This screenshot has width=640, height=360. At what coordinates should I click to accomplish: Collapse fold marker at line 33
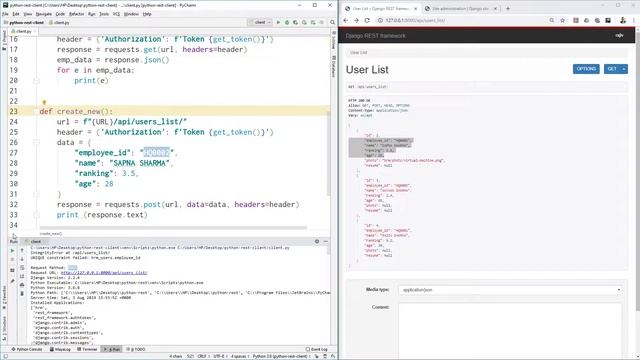pos(36,215)
